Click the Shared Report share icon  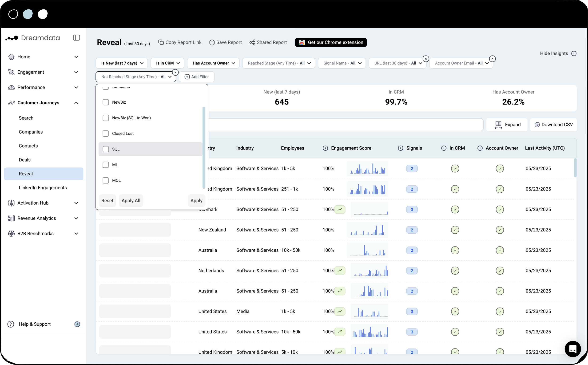pyautogui.click(x=252, y=42)
